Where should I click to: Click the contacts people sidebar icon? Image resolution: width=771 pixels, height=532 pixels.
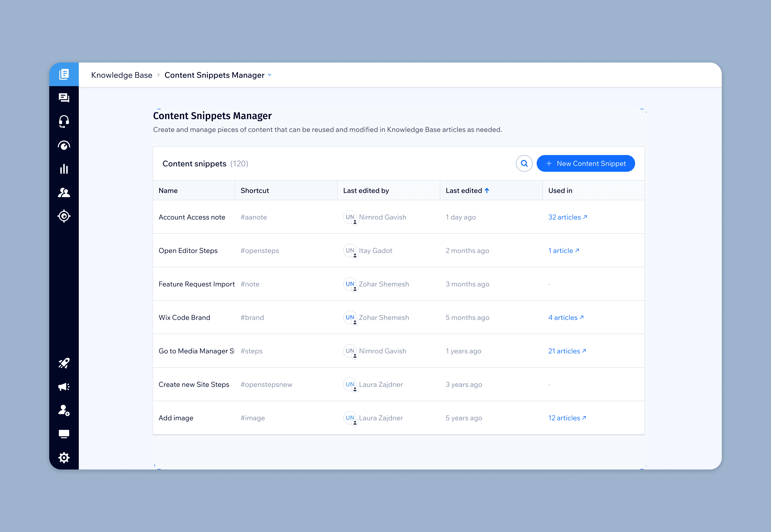(64, 193)
